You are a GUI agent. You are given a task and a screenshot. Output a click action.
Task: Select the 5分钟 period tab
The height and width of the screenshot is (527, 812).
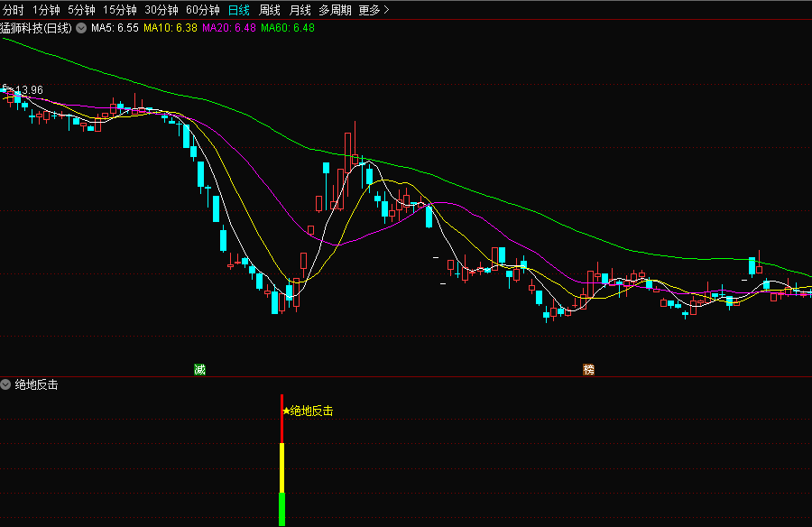[81, 10]
